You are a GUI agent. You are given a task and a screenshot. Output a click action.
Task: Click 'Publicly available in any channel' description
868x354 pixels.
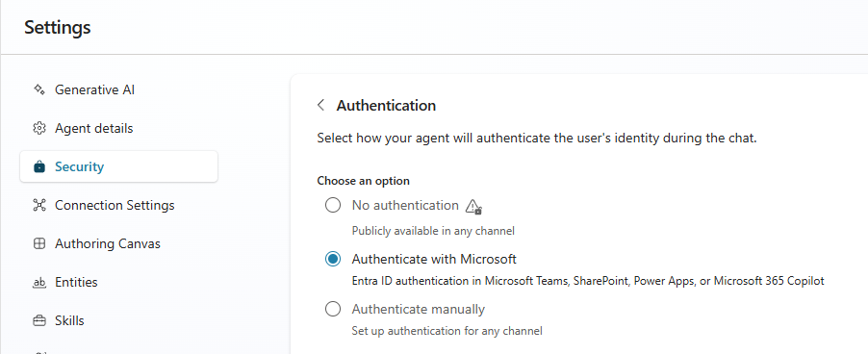(x=433, y=231)
